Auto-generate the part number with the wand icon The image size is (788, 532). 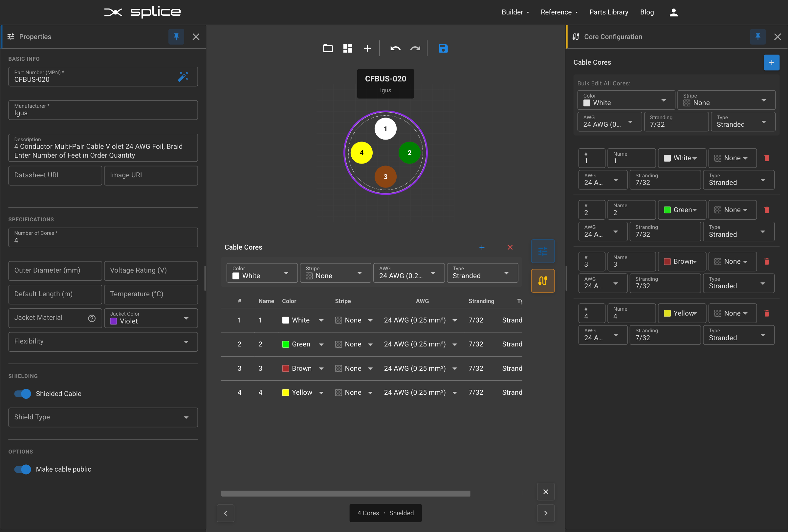[x=183, y=77]
